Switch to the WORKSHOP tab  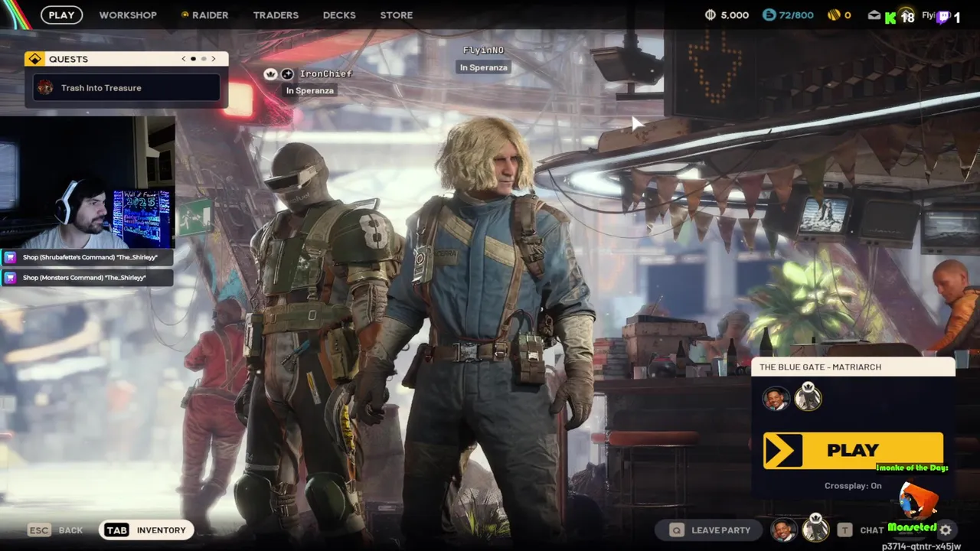128,15
